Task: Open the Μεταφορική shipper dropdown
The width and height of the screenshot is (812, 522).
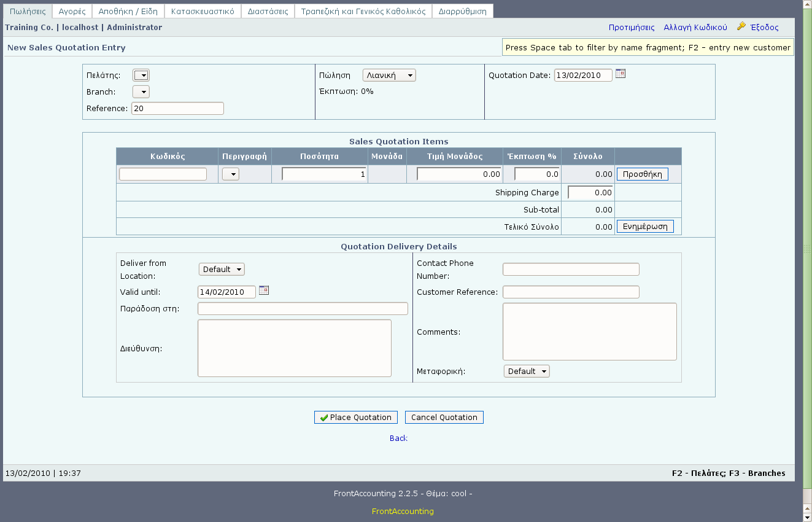Action: 527,372
